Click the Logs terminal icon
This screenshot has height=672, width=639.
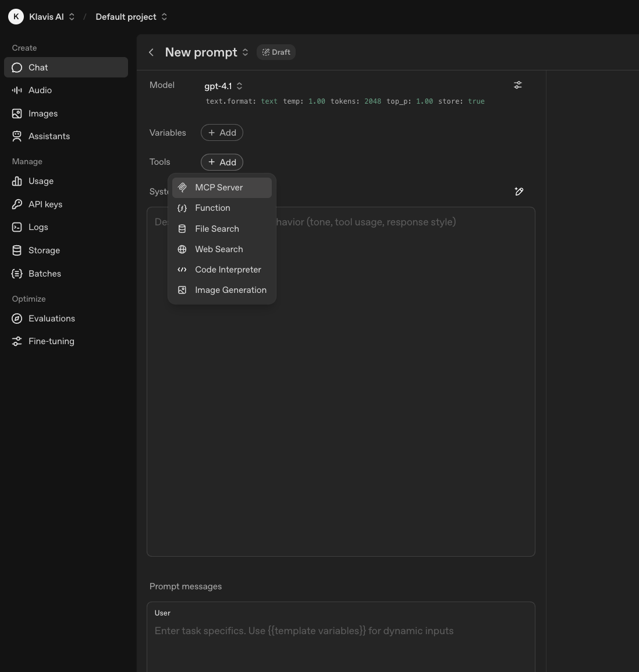click(x=17, y=227)
